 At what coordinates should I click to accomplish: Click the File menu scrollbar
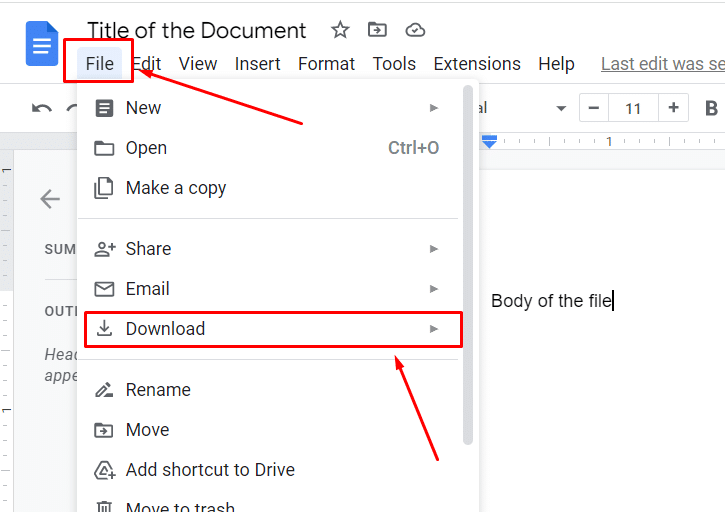pos(468,265)
